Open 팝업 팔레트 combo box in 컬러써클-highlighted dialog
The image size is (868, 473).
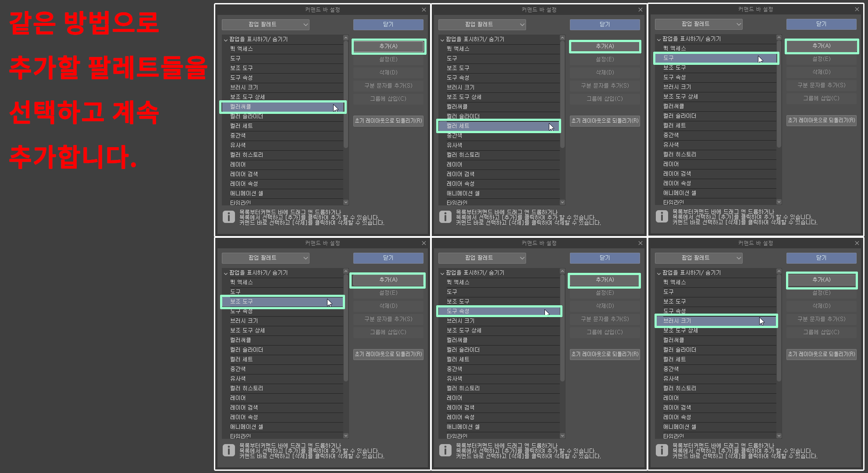(265, 25)
